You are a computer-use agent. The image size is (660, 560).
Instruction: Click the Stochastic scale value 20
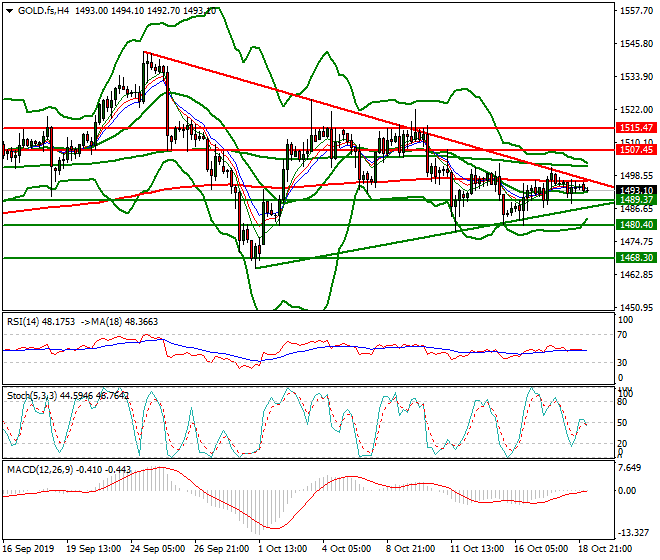click(x=622, y=443)
